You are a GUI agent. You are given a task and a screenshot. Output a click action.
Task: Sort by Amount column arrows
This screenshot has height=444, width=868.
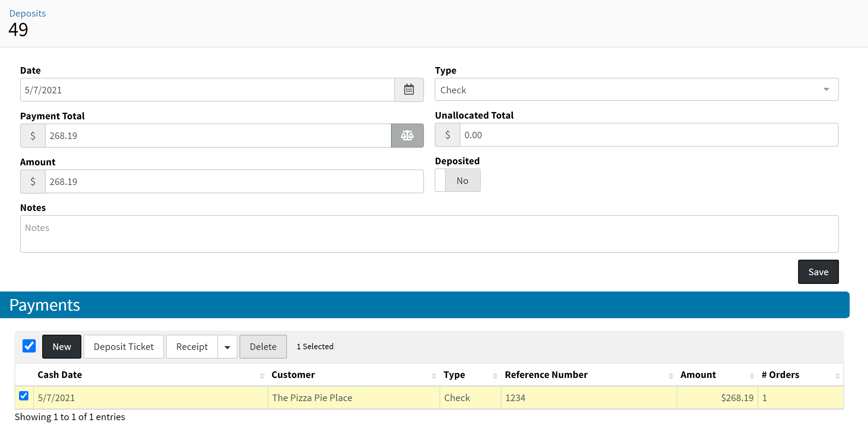(x=752, y=376)
